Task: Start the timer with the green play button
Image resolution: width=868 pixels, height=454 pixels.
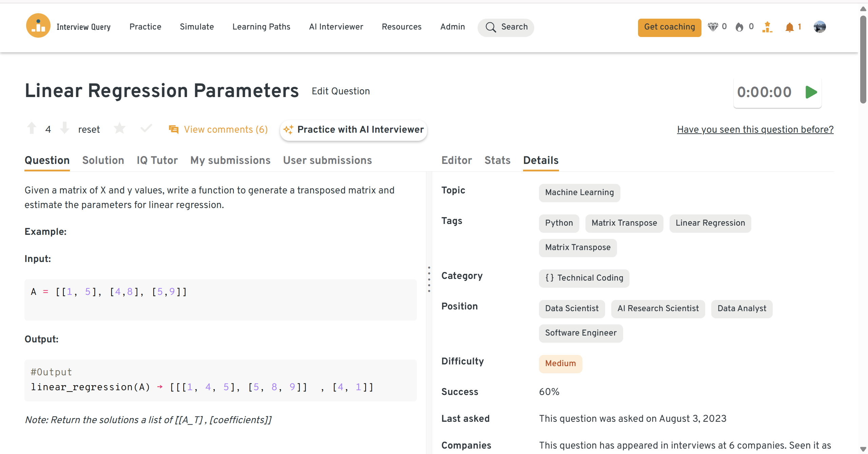Action: 811,92
